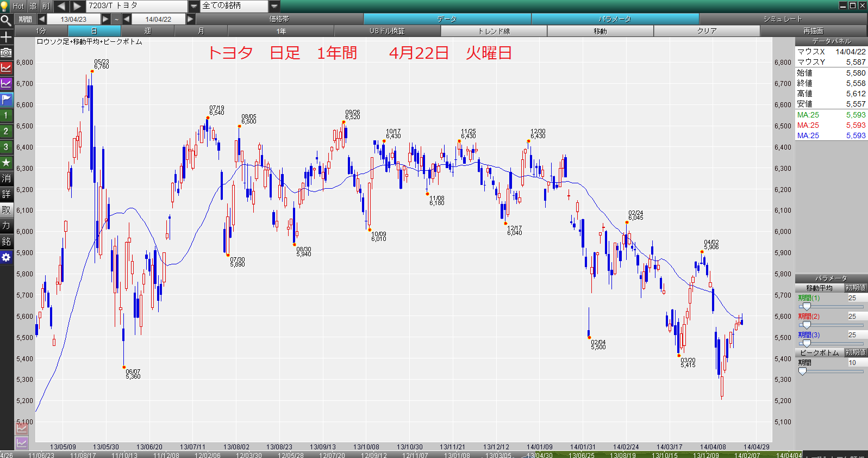Image resolution: width=868 pixels, height=458 pixels.
Task: Click the red chart icon in sidebar
Action: click(x=6, y=68)
